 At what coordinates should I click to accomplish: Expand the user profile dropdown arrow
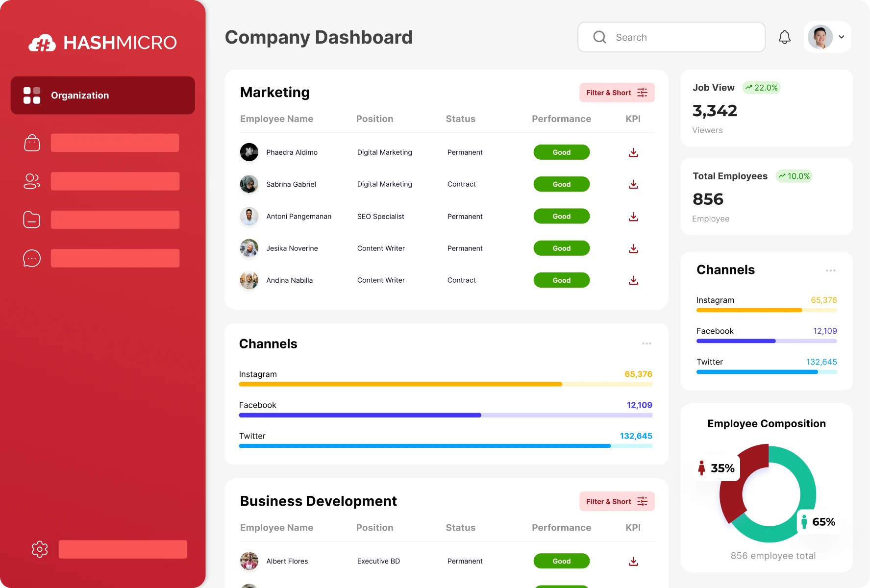(842, 37)
